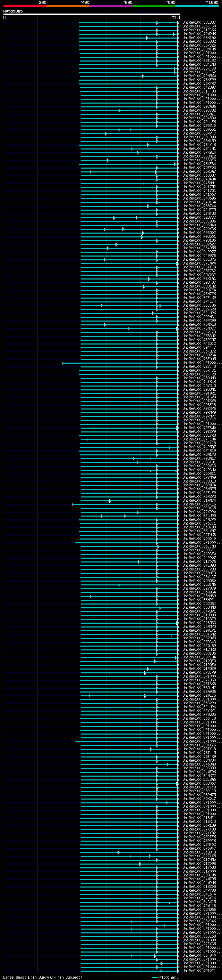Screen dimensions: 222x980
Task: Select the UniRef100_Q17N50 label
Action: click(x=199, y=860)
